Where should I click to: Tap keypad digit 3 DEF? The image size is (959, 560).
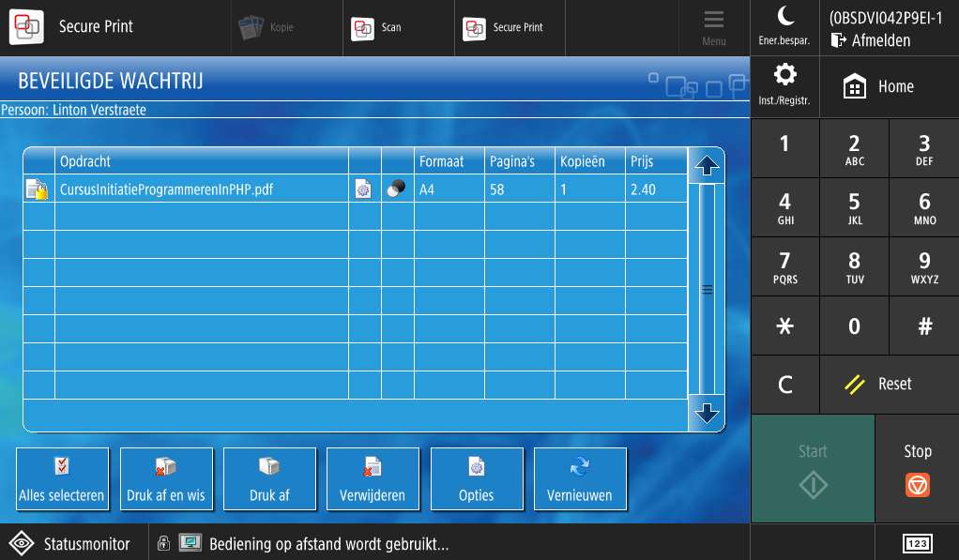pos(924,148)
